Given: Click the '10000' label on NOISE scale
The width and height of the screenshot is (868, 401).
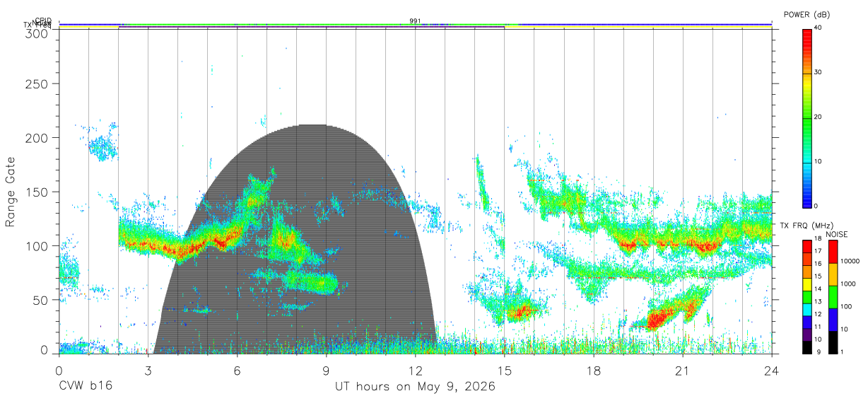Looking at the screenshot, I should pos(850,261).
